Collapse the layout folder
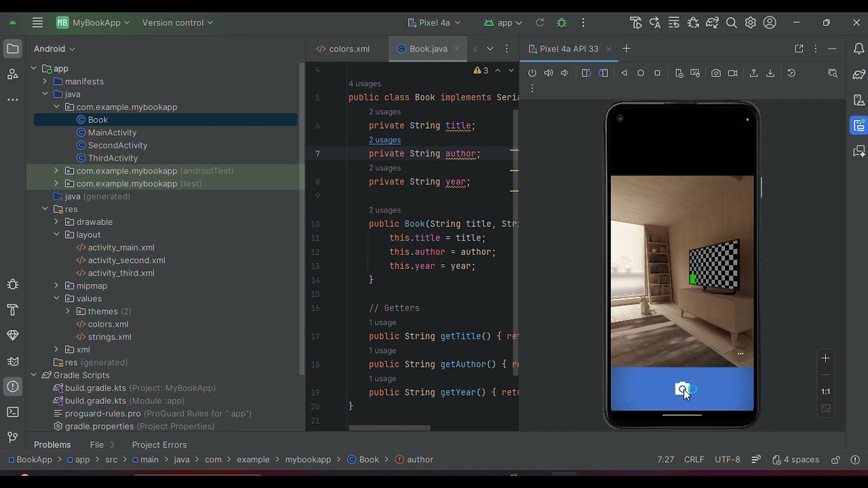Image resolution: width=868 pixels, height=488 pixels. pos(56,235)
